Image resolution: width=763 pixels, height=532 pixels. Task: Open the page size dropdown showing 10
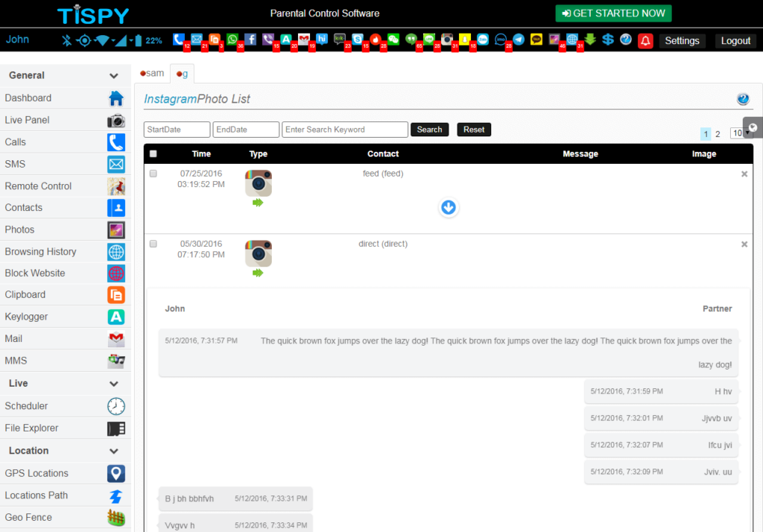click(740, 133)
